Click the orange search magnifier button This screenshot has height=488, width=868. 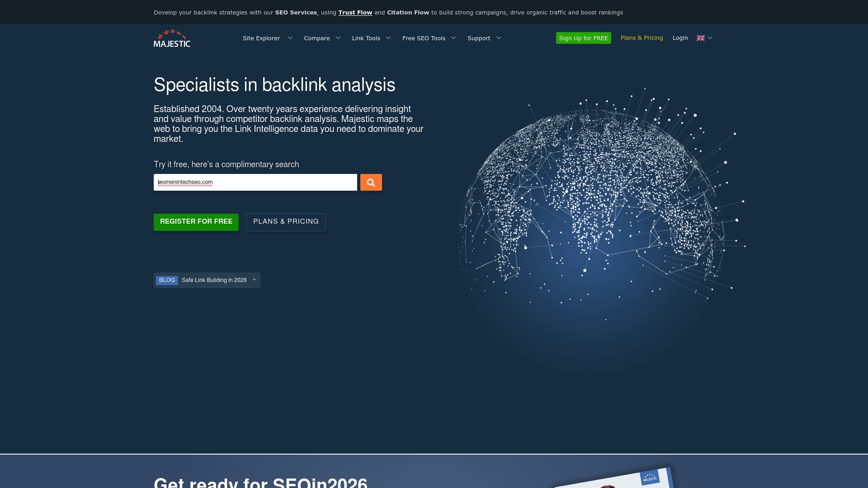[371, 183]
